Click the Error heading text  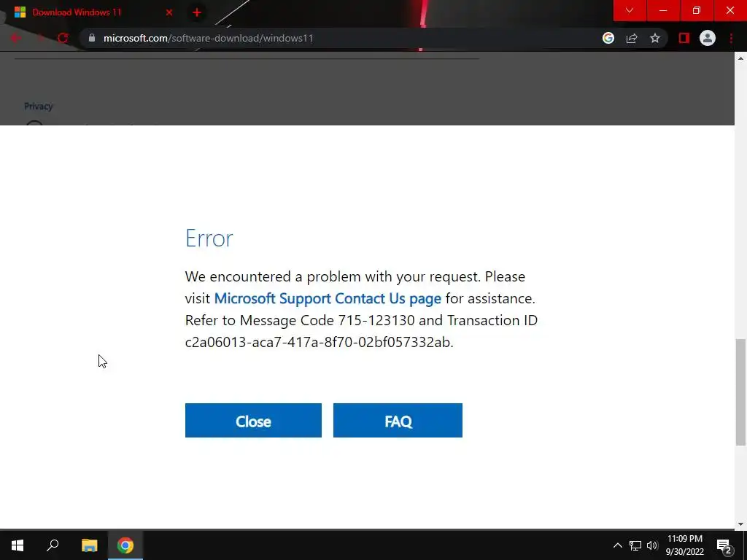[x=209, y=238]
